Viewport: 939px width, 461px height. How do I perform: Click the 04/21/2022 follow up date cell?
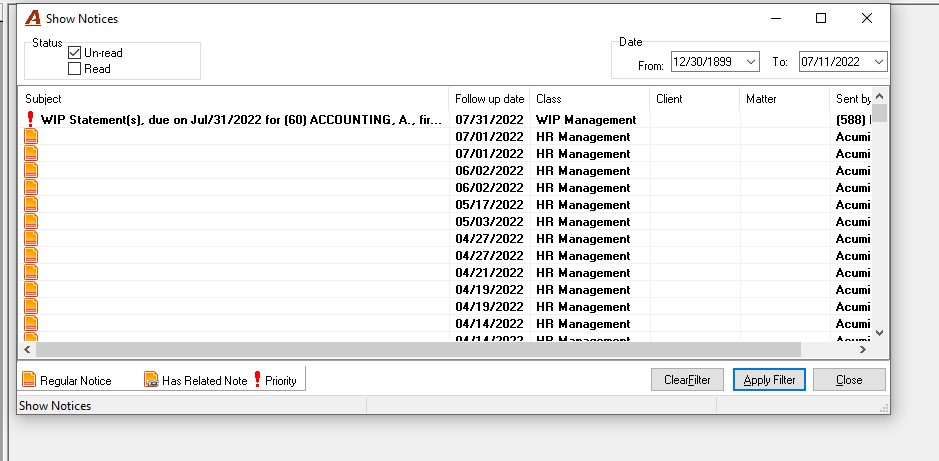pos(489,273)
